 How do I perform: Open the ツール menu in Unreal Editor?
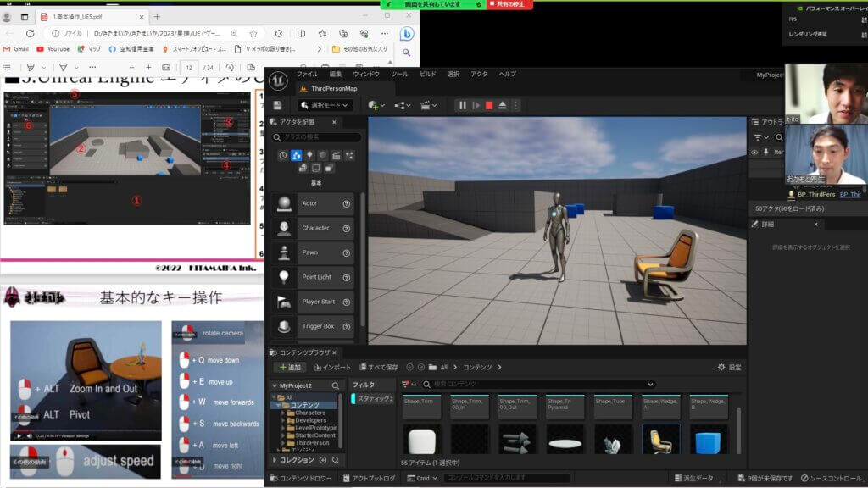pos(399,75)
